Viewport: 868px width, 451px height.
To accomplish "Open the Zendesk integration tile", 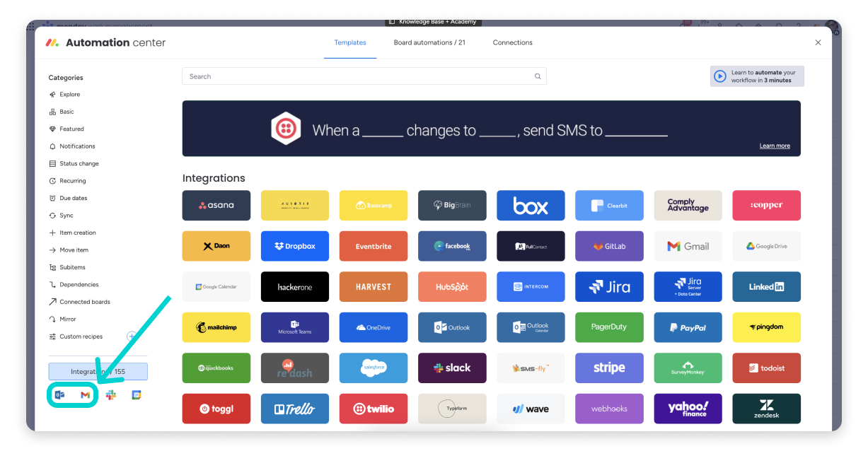I will (767, 409).
